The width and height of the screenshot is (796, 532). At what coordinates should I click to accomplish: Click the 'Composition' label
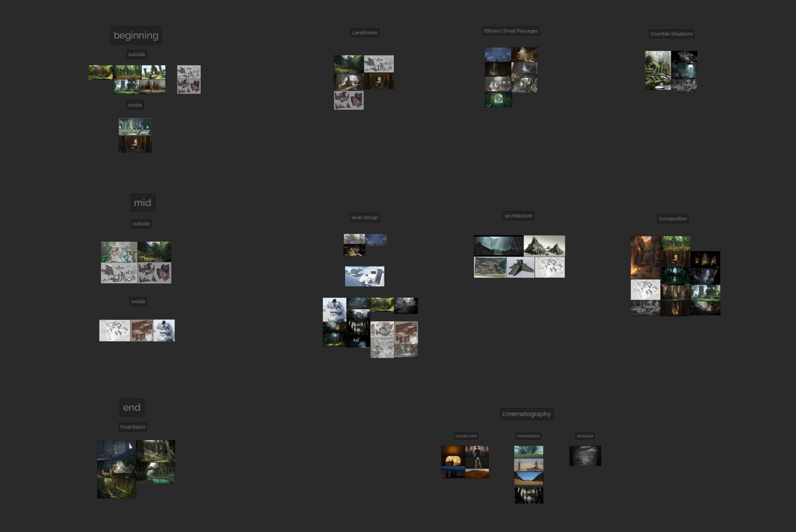click(672, 219)
